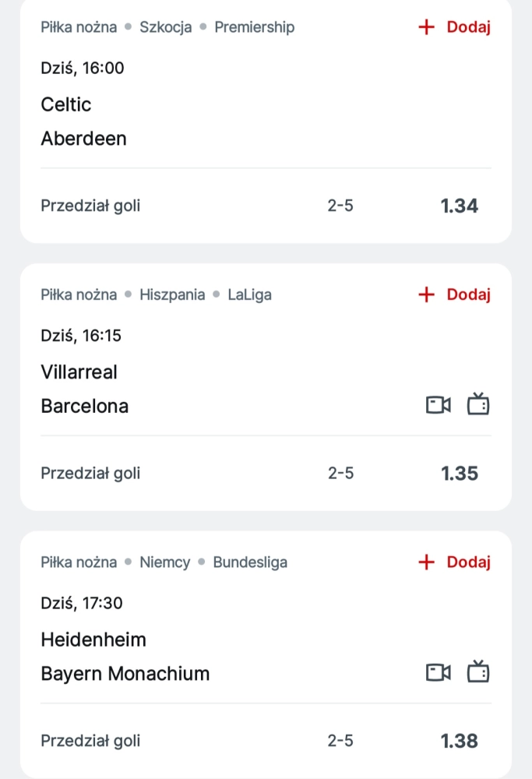
Task: Tap Dodaj on the LaLiga card
Action: pyautogui.click(x=468, y=294)
